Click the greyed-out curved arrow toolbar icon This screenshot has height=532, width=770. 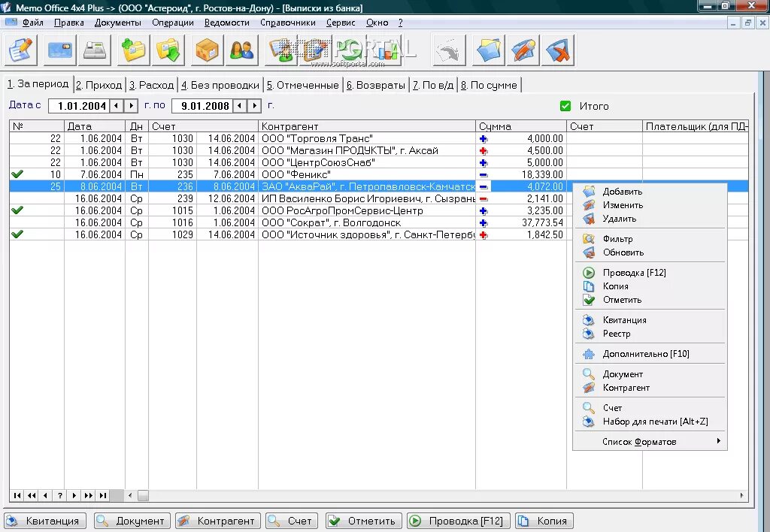point(449,50)
